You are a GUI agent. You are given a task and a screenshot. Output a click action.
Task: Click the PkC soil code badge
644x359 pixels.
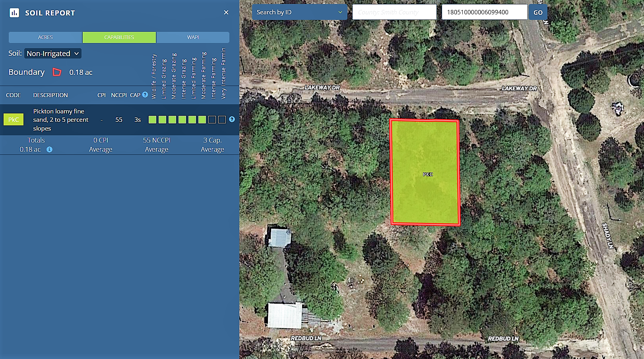click(x=14, y=119)
